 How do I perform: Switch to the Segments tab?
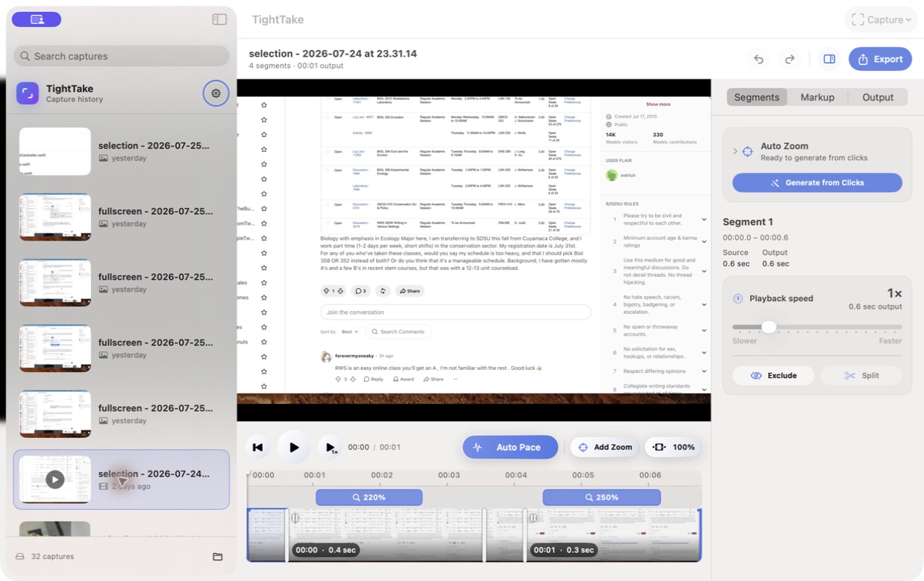tap(757, 97)
